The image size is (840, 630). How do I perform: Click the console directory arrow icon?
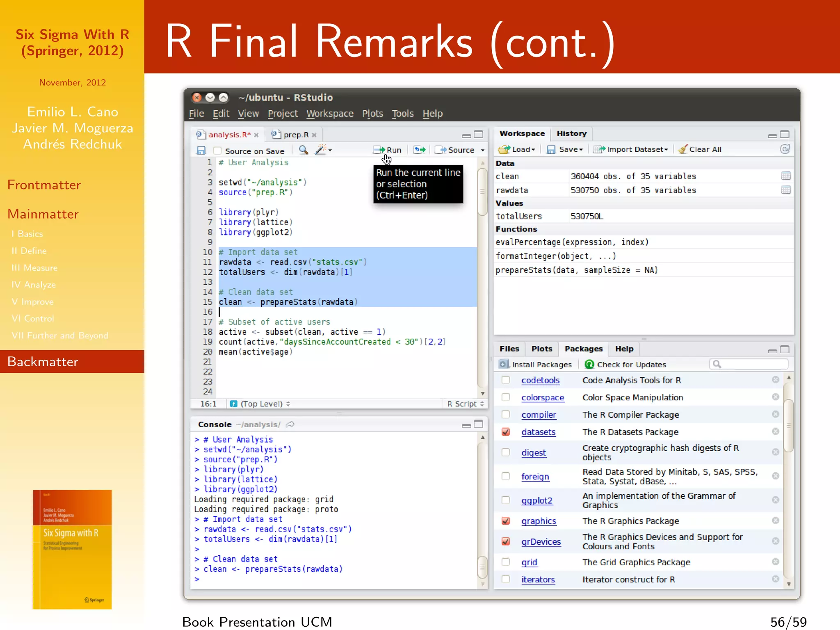click(290, 425)
